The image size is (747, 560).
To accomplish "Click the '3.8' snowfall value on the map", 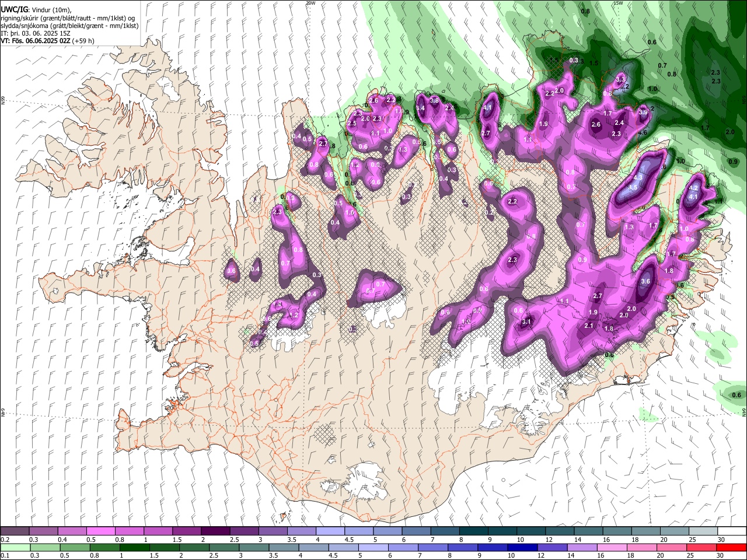I will pyautogui.click(x=434, y=100).
